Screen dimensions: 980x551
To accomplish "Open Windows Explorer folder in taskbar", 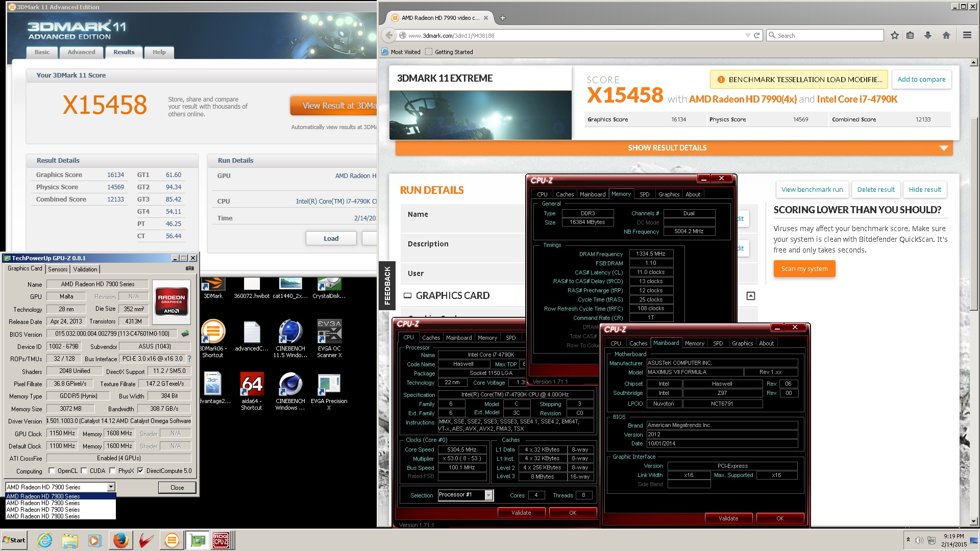I will (70, 540).
